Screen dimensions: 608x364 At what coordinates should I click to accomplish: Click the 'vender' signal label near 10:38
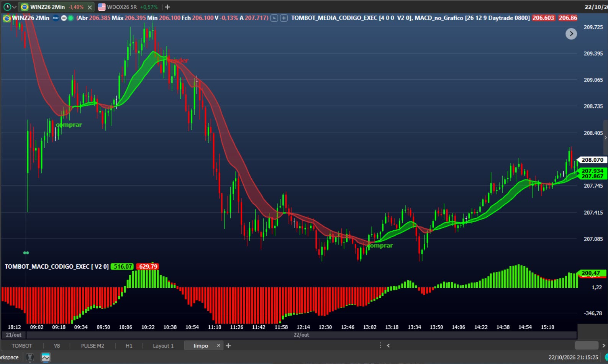(178, 60)
